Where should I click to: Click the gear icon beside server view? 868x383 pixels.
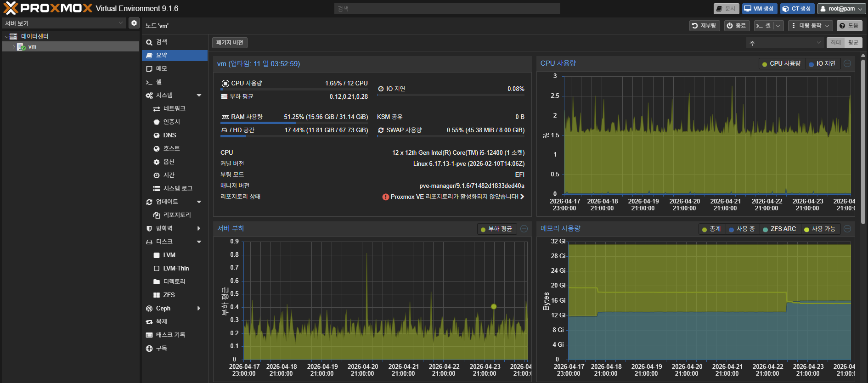[134, 23]
